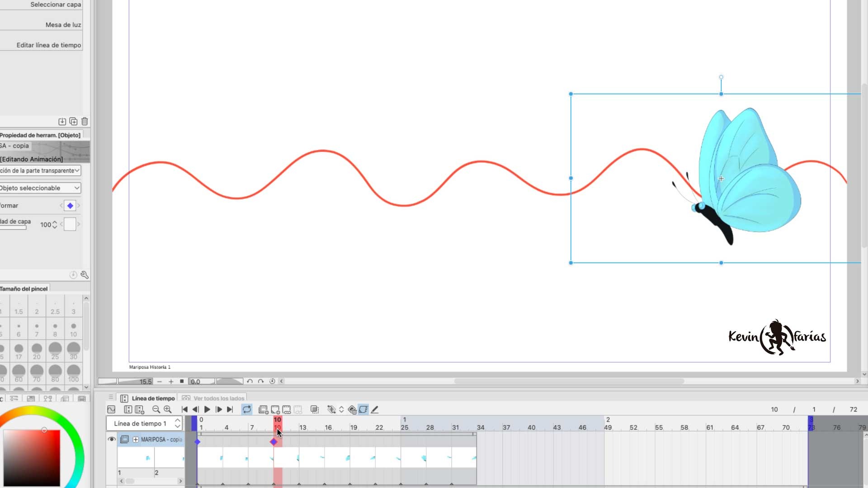868x488 pixels.
Task: Toggle loop playback on the timeline
Action: pos(247,409)
